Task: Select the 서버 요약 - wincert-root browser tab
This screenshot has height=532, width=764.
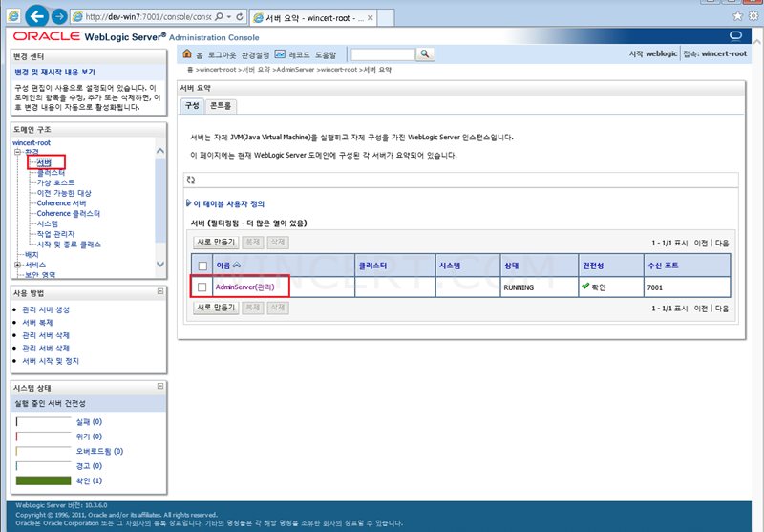Action: (x=313, y=18)
